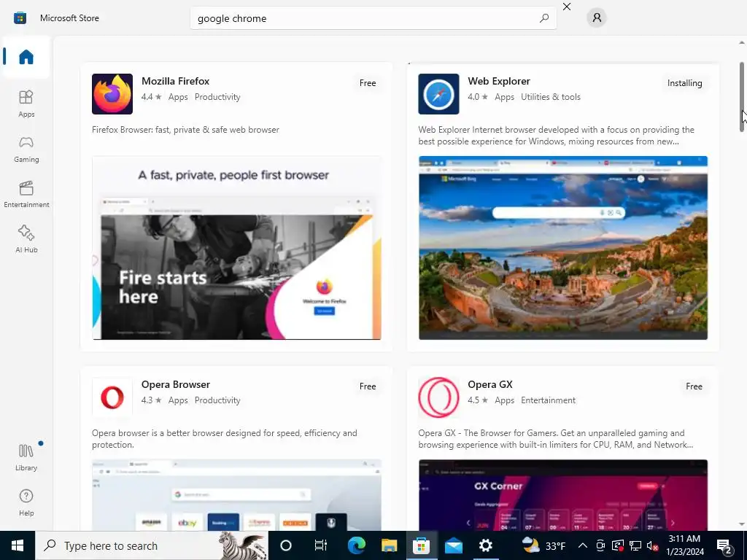
Task: Click the Mozilla Firefox app icon
Action: (x=112, y=94)
